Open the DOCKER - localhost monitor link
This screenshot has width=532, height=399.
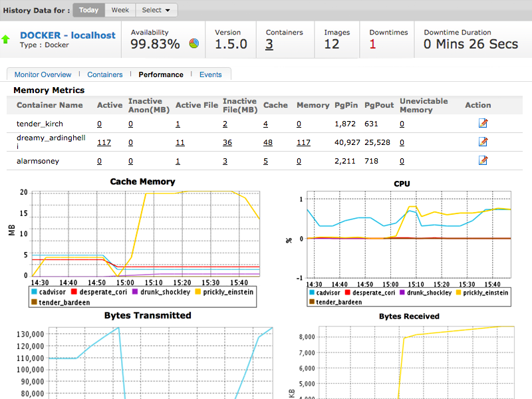68,35
